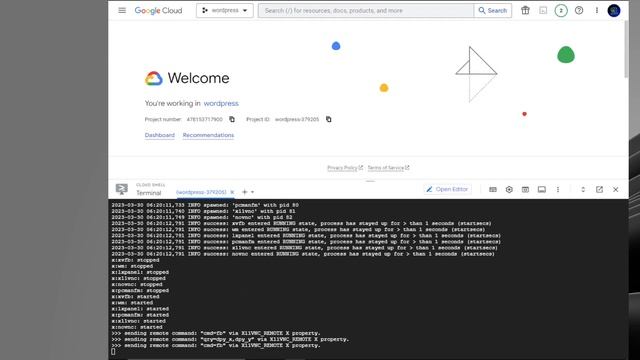Click the Cloud Shell terminal logo icon
The width and height of the screenshot is (640, 360).
122,189
